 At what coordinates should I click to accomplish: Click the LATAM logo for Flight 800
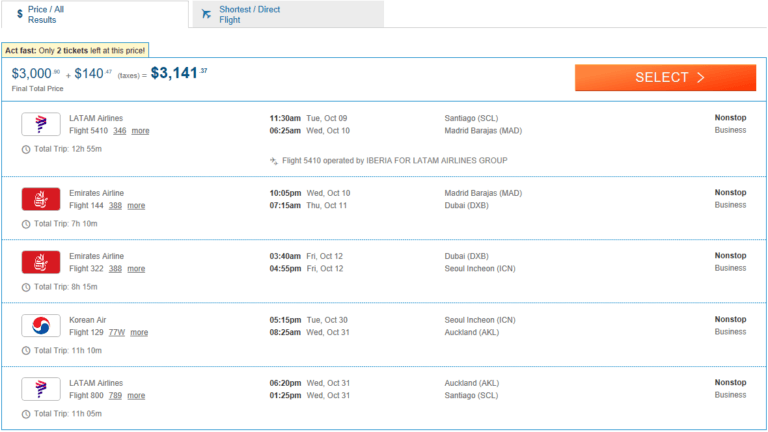(41, 388)
